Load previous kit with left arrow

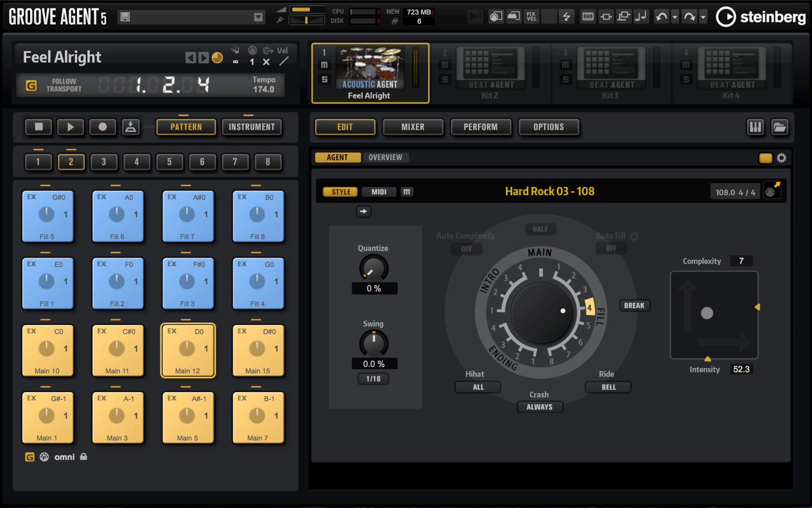coord(190,58)
